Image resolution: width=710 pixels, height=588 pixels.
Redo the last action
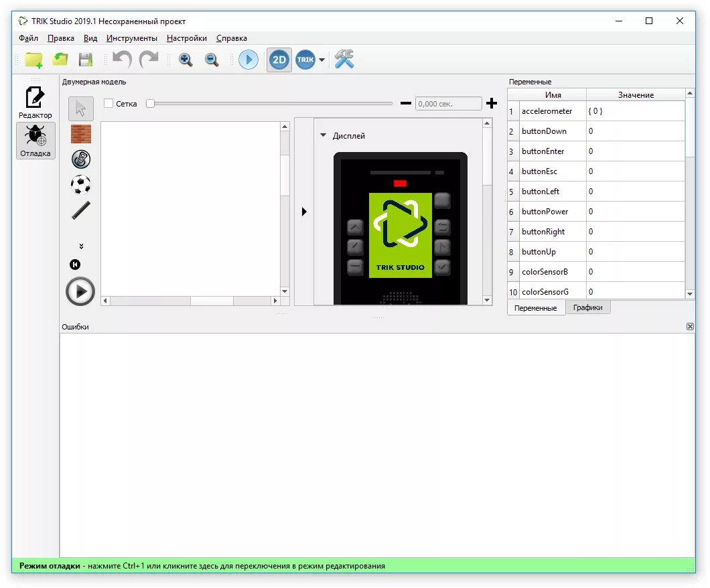pyautogui.click(x=149, y=60)
